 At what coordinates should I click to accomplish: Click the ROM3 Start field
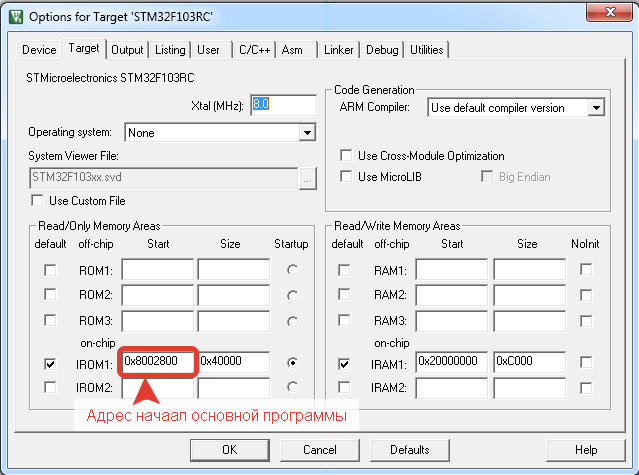click(x=158, y=321)
